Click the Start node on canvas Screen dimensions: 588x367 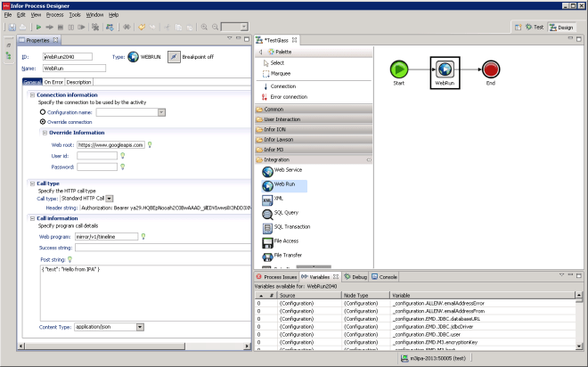[x=400, y=69]
